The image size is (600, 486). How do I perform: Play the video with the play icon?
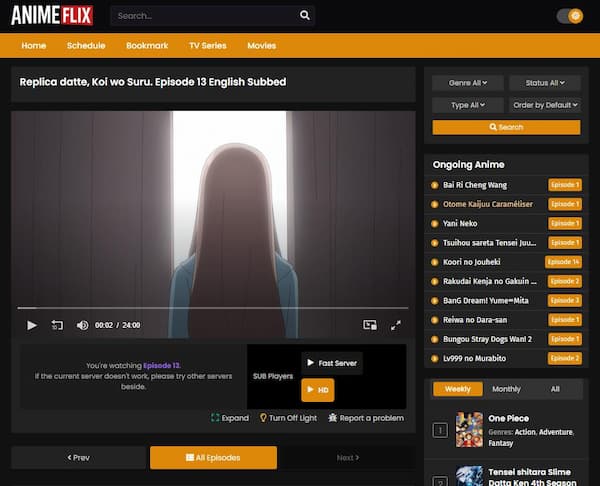point(32,325)
